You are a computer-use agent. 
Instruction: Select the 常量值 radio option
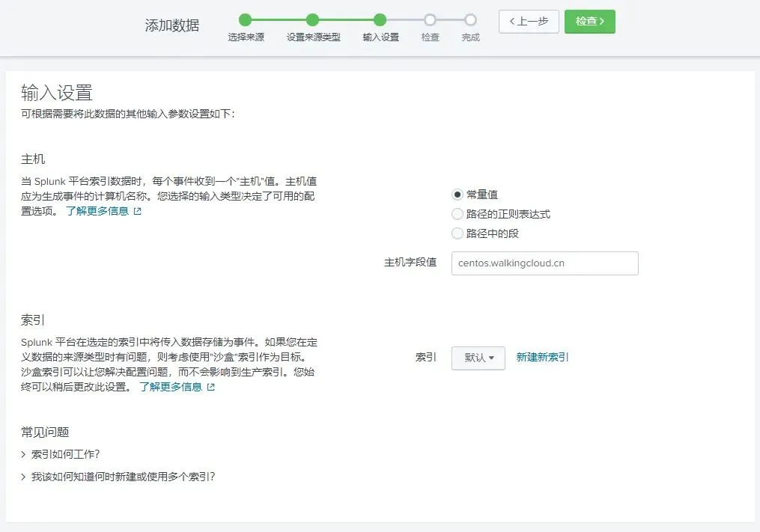(457, 195)
